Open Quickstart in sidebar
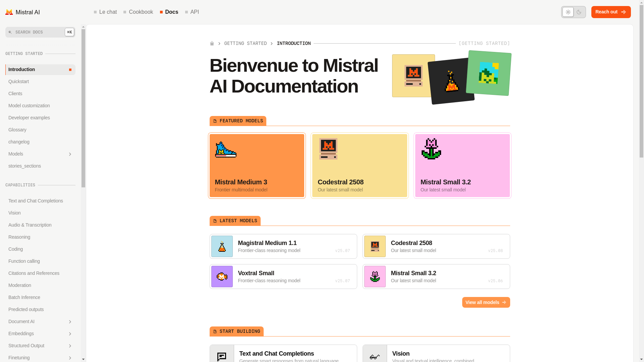The height and width of the screenshot is (362, 644). click(x=40, y=82)
